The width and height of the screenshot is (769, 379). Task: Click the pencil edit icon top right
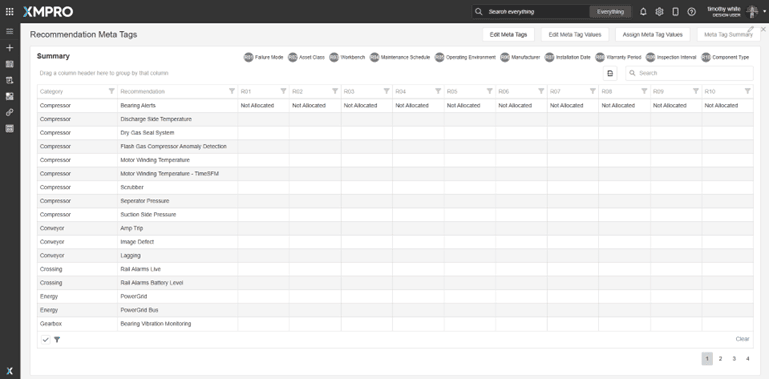750,29
